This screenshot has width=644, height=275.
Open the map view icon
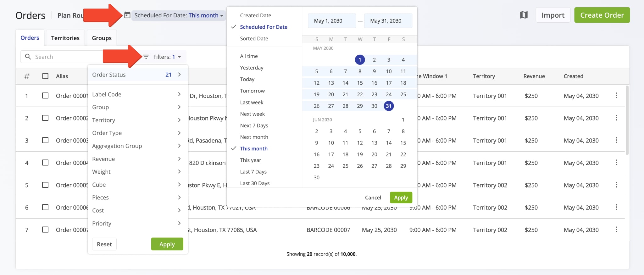524,15
